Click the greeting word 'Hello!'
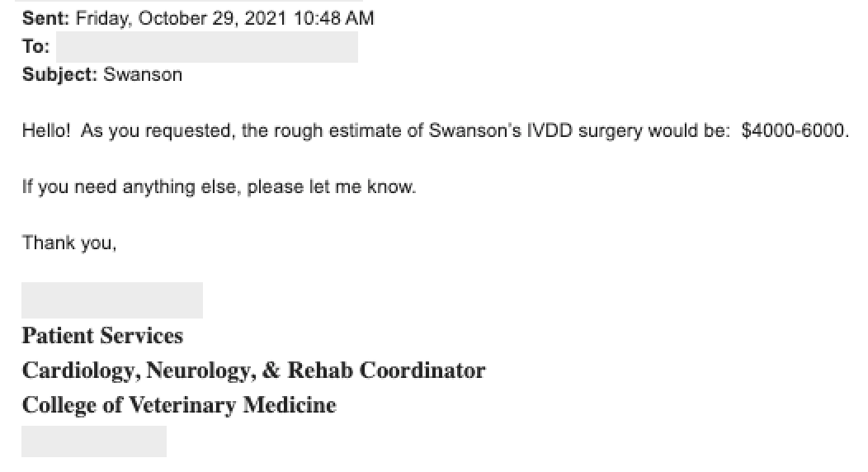The width and height of the screenshot is (868, 472). (46, 131)
